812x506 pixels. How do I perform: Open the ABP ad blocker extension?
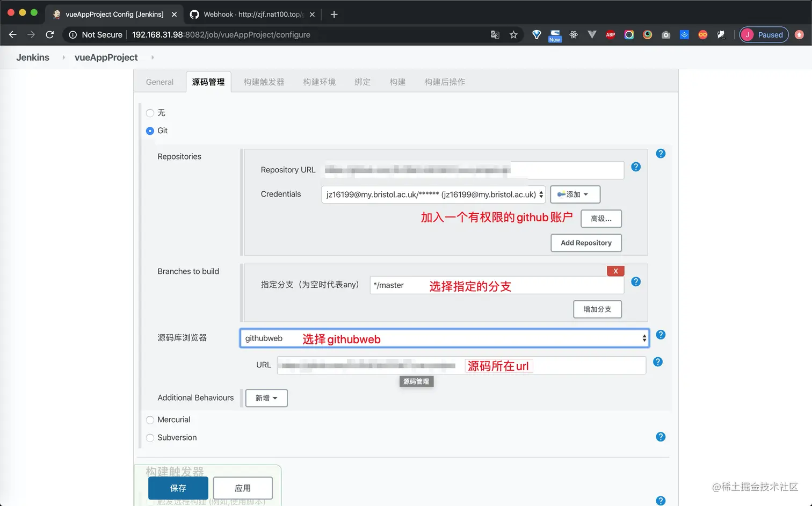click(x=611, y=35)
